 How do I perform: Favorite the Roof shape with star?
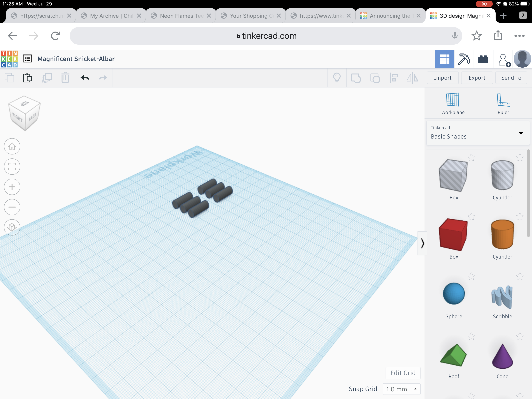(x=471, y=336)
